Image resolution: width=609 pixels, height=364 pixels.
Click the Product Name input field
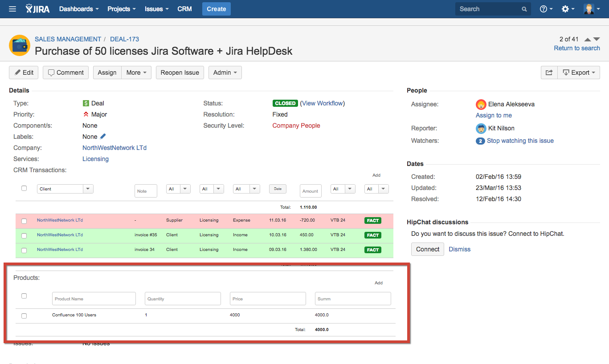point(94,299)
